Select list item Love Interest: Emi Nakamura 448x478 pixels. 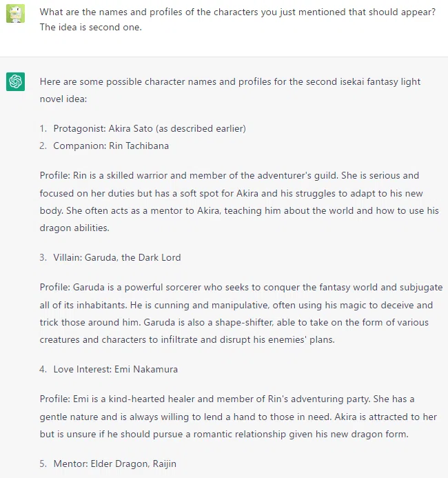coord(115,369)
